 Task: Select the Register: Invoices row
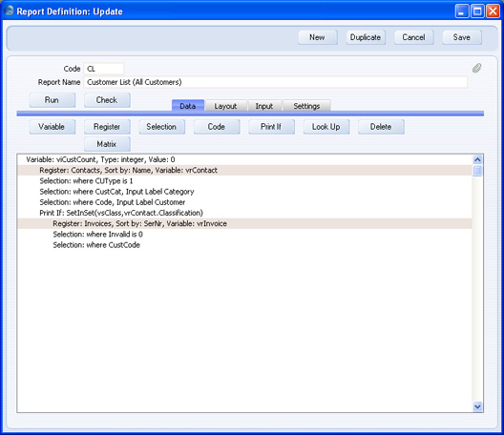tap(244, 223)
